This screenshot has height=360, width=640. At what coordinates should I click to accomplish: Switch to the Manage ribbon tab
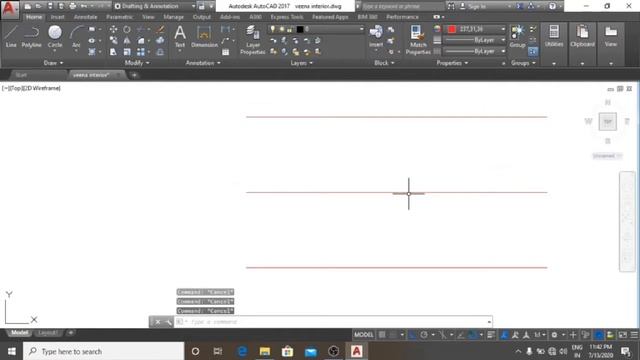pyautogui.click(x=173, y=17)
